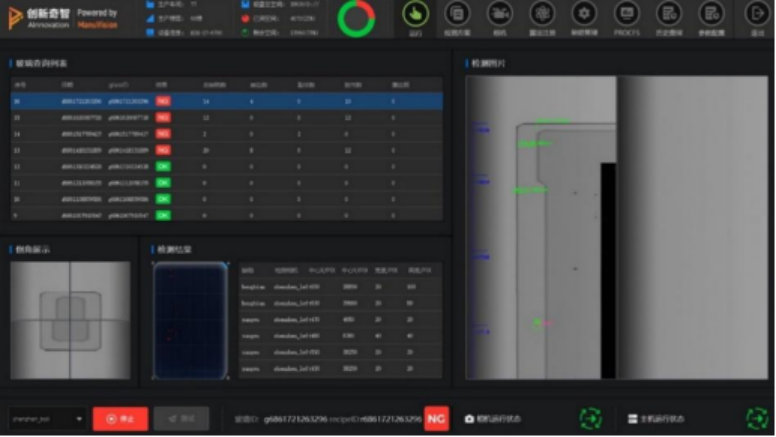This screenshot has width=776, height=437.
Task: Click the exit door icon
Action: tap(757, 14)
